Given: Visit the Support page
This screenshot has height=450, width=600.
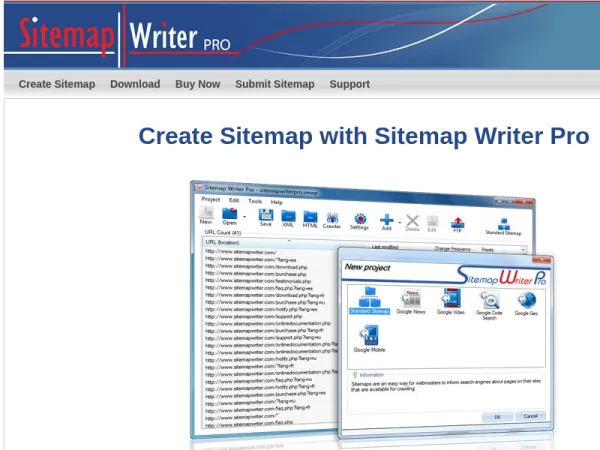Looking at the screenshot, I should [349, 84].
